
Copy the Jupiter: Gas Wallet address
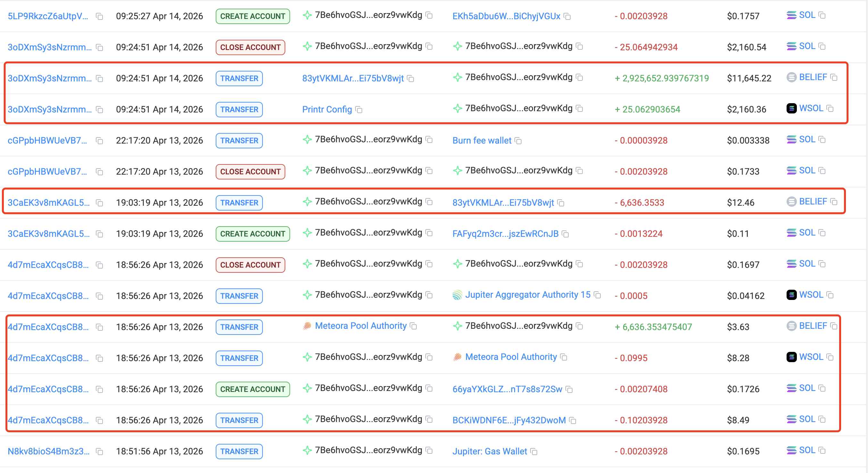pyautogui.click(x=534, y=452)
